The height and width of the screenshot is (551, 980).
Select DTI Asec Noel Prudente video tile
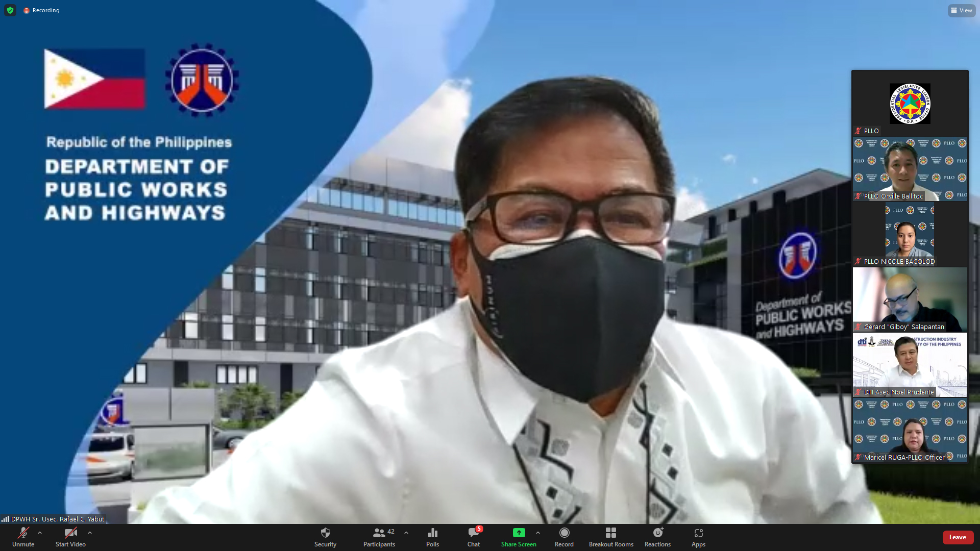910,364
